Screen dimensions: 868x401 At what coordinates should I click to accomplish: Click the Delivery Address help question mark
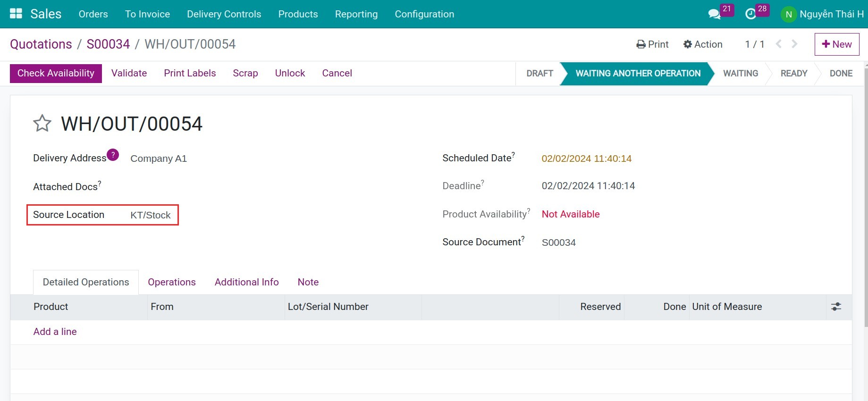tap(113, 155)
